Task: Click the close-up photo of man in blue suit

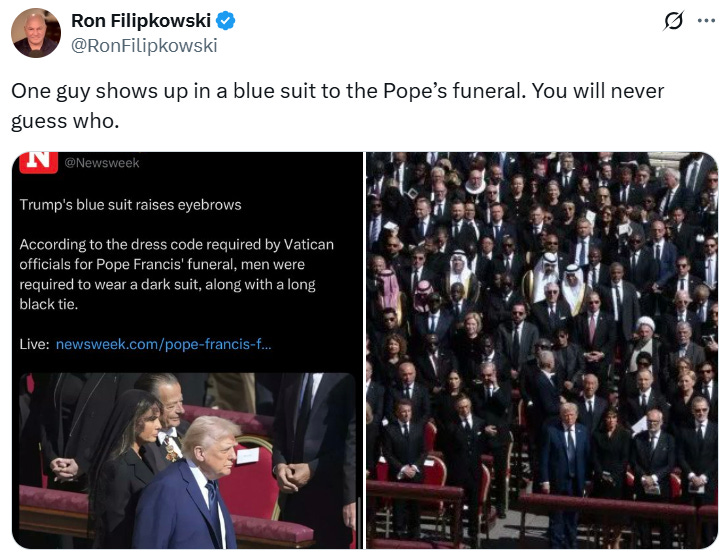Action: [188, 461]
